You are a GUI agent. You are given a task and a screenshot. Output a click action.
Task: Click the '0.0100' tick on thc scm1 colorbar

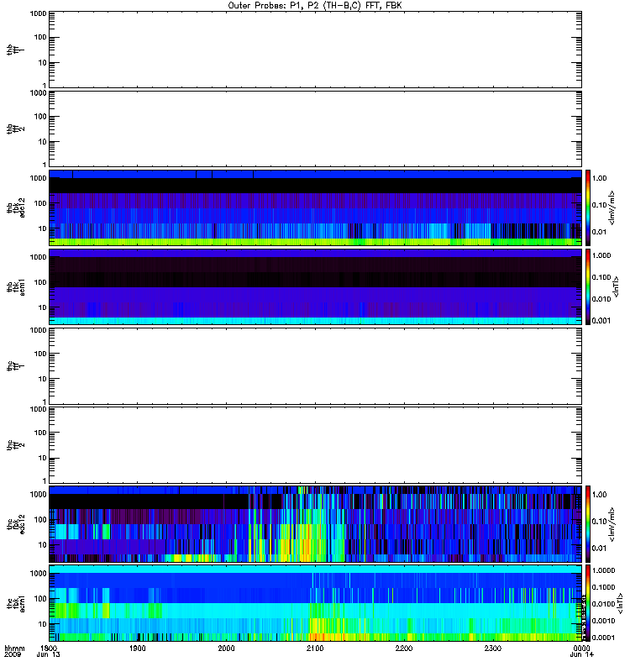point(603,604)
